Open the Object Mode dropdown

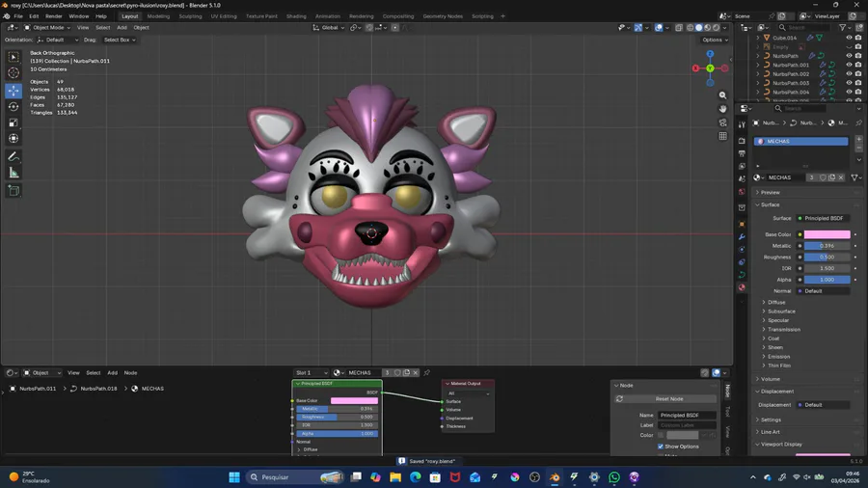pyautogui.click(x=48, y=28)
